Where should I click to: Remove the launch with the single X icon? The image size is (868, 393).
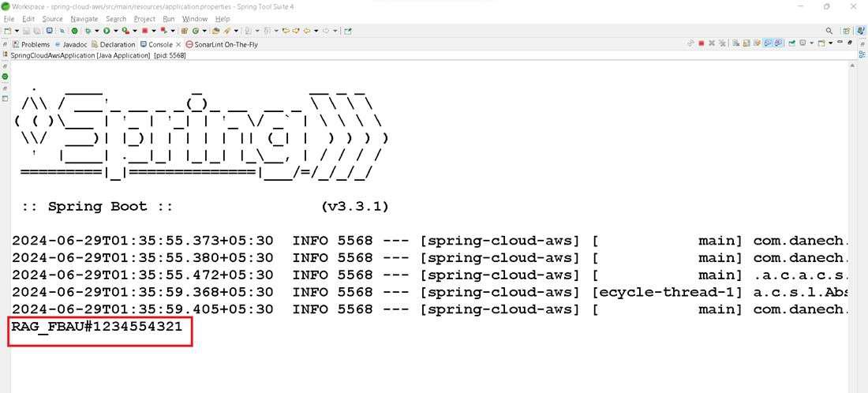click(x=712, y=43)
